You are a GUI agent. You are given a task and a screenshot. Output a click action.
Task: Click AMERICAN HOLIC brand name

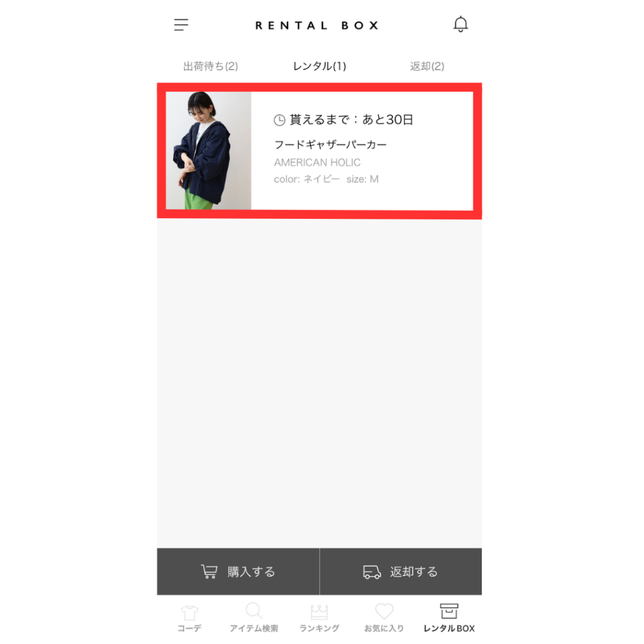tap(317, 163)
